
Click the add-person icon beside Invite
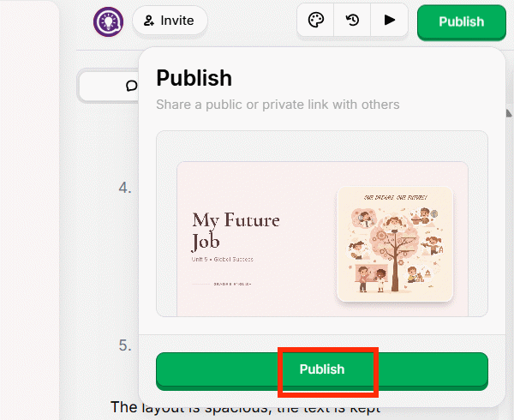point(149,21)
